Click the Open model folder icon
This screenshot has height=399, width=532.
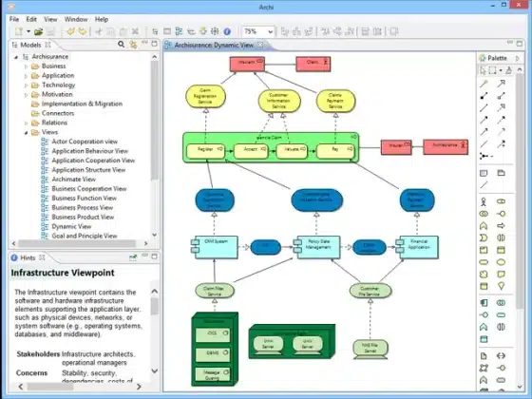pos(38,31)
